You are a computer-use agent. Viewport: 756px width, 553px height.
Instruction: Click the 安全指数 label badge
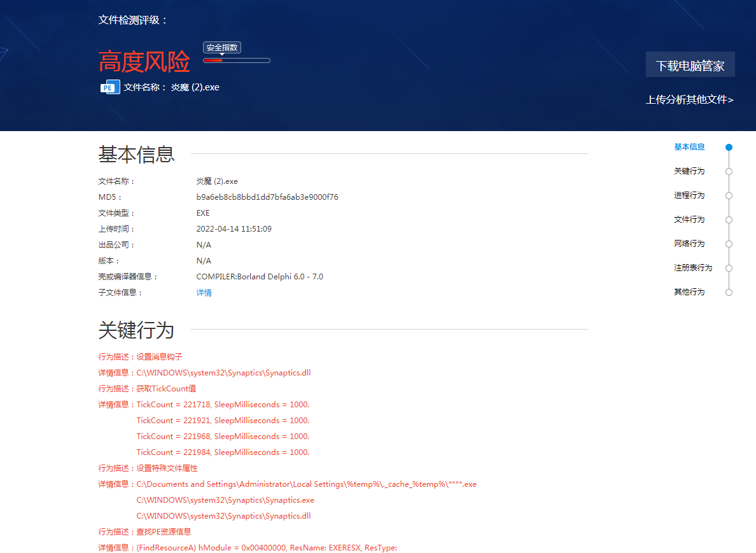[222, 48]
